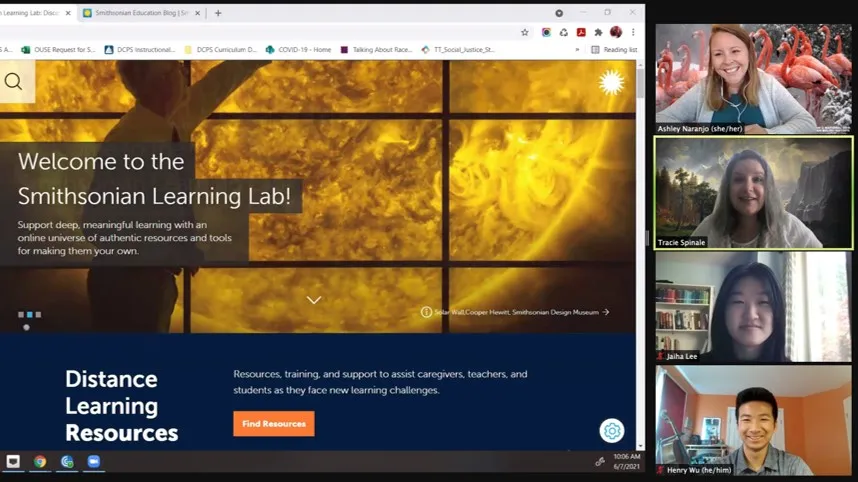This screenshot has height=482, width=858.
Task: Click the muted mic icon by Jaiha Lee
Action: click(x=661, y=356)
